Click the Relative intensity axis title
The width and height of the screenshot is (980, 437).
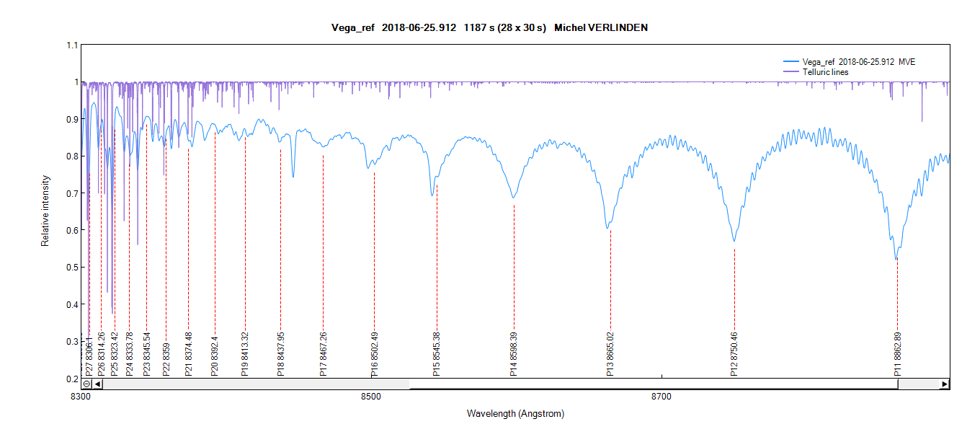[45, 211]
